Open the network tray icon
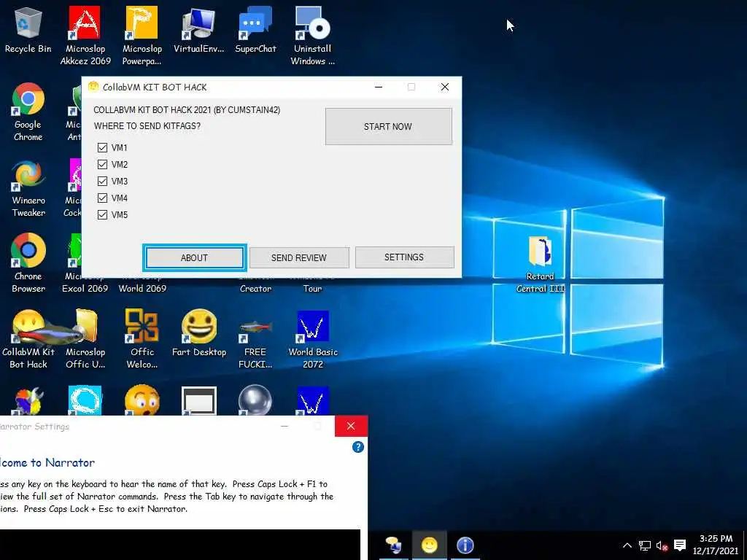Image resolution: width=747 pixels, height=560 pixels. pyautogui.click(x=645, y=545)
